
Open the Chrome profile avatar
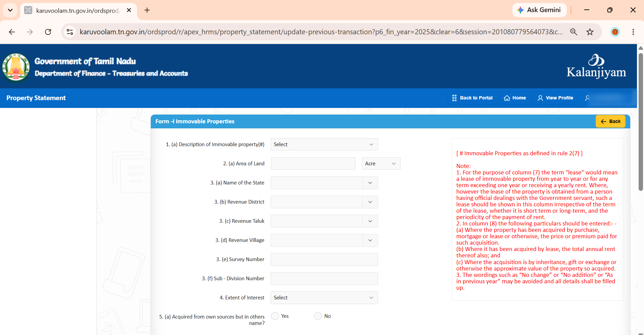pyautogui.click(x=615, y=32)
